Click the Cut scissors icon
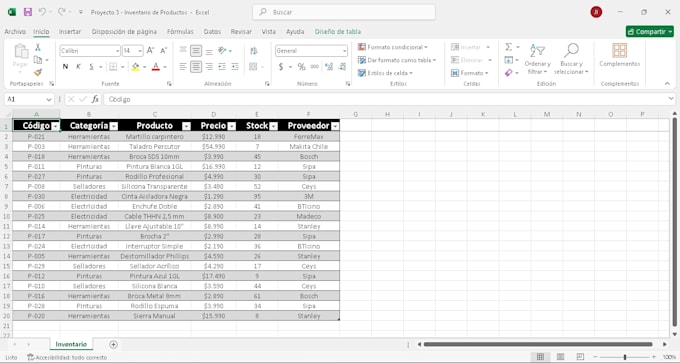Screen dimensions: 680x363 [x=38, y=47]
